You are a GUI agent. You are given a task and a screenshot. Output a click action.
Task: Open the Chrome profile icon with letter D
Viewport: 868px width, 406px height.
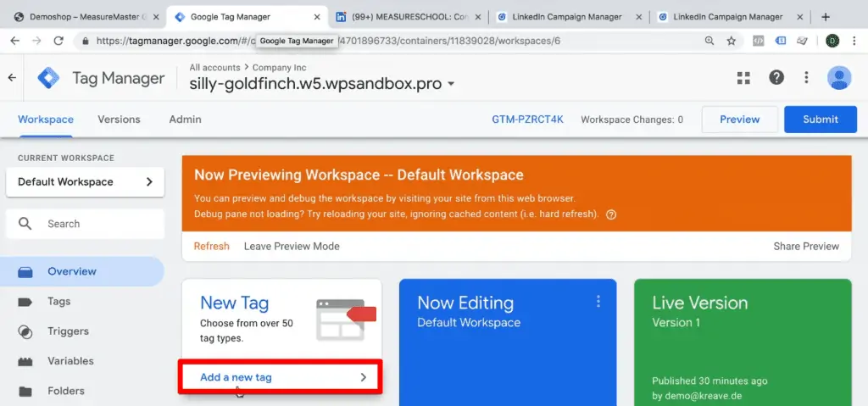coord(832,41)
